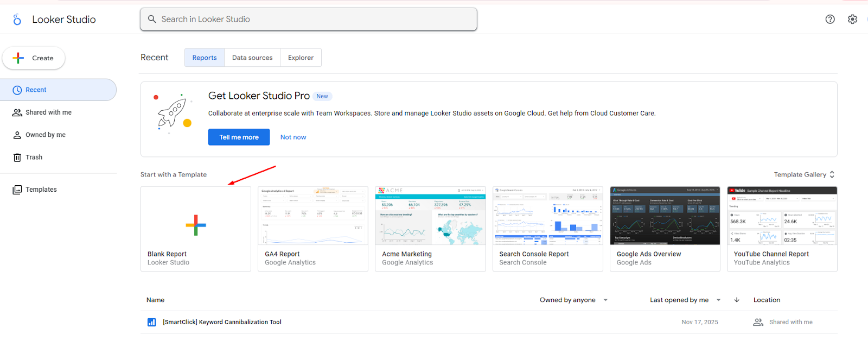Open the Acme Marketing template
The width and height of the screenshot is (868, 340).
pos(430,229)
